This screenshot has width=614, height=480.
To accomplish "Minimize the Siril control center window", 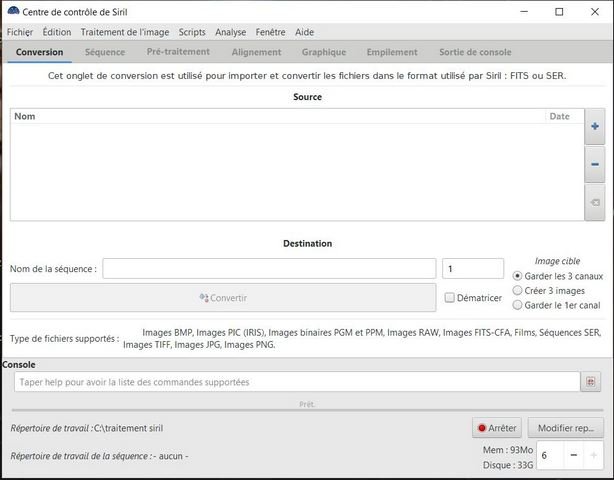I will click(524, 12).
